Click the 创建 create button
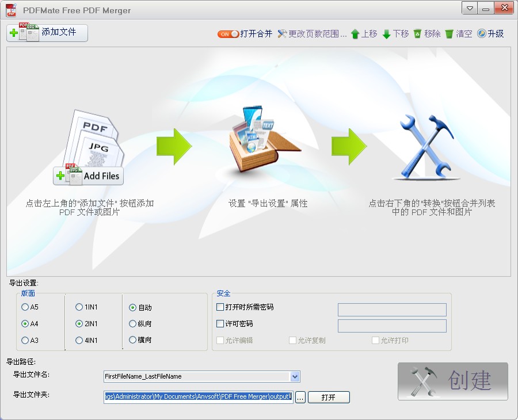 (x=452, y=381)
